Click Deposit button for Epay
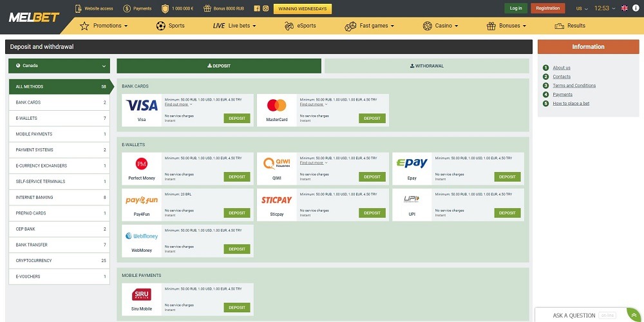The image size is (644, 322). [507, 176]
